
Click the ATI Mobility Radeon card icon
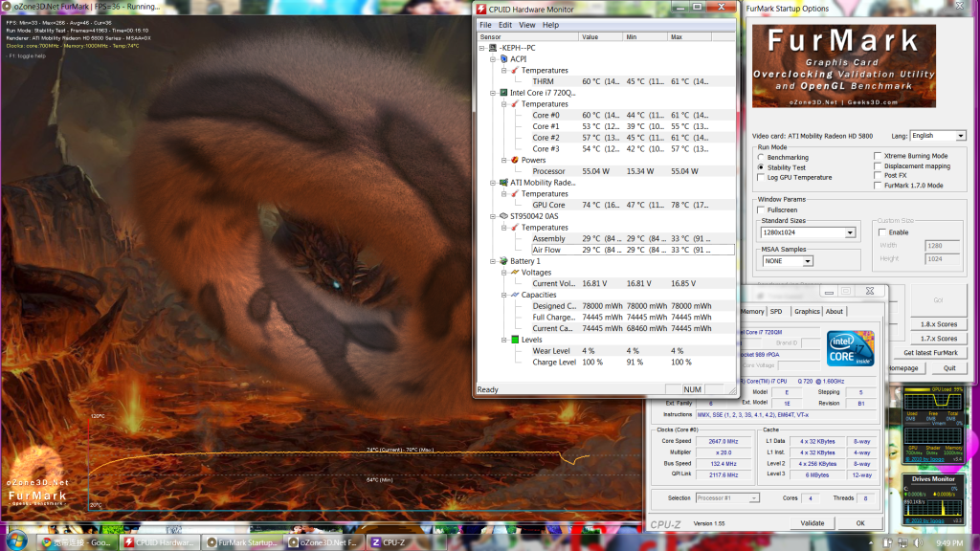click(x=503, y=183)
